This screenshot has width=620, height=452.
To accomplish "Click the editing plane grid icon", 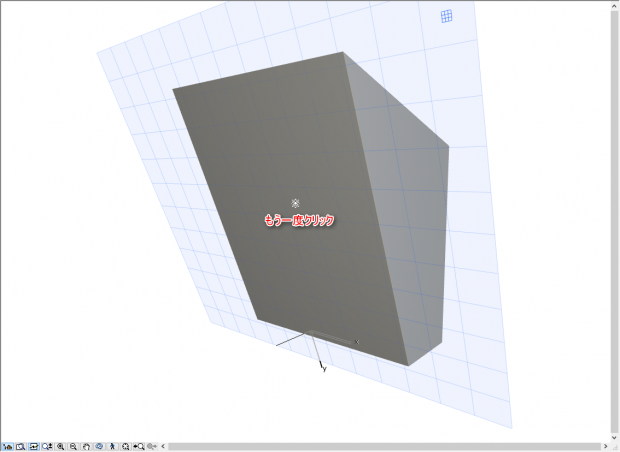I will coord(446,16).
